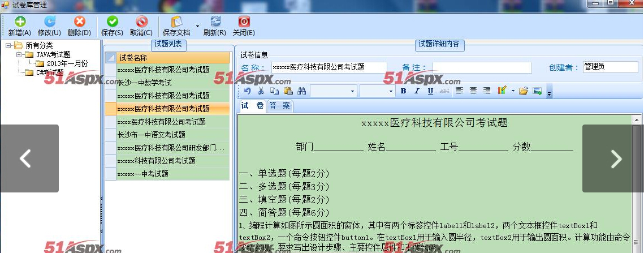Click the 四、简答题(每题6分) line
644x253 pixels.
coord(284,212)
